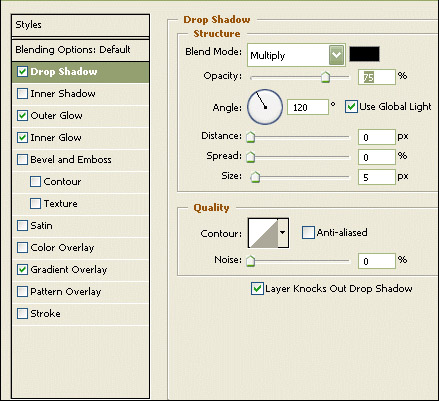
Task: Enable the Pattern Overlay checkbox
Action: click(x=22, y=292)
